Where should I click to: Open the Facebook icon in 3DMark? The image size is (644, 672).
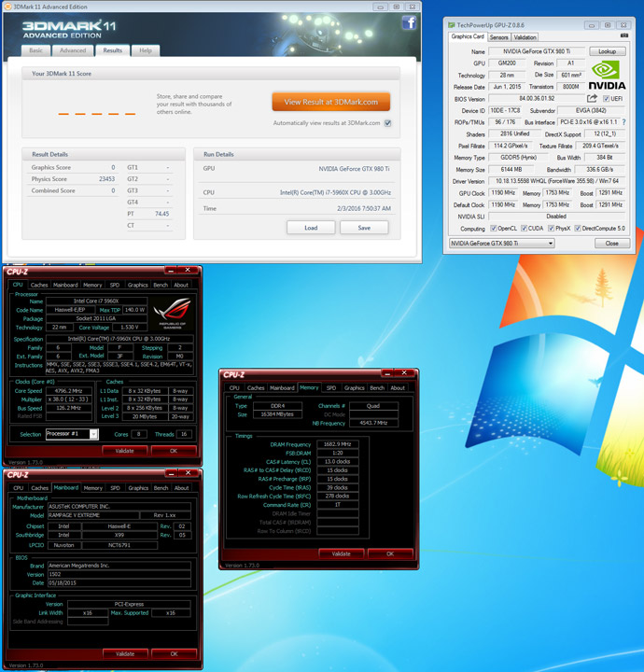pos(409,22)
